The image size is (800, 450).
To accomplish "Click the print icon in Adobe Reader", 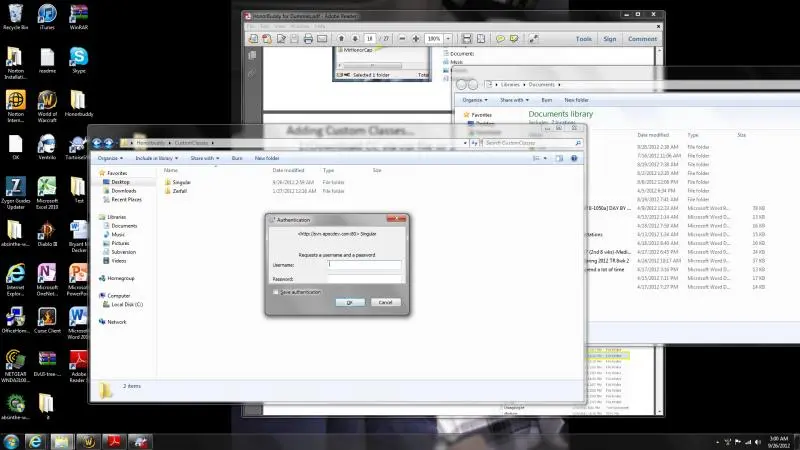I will [x=308, y=39].
